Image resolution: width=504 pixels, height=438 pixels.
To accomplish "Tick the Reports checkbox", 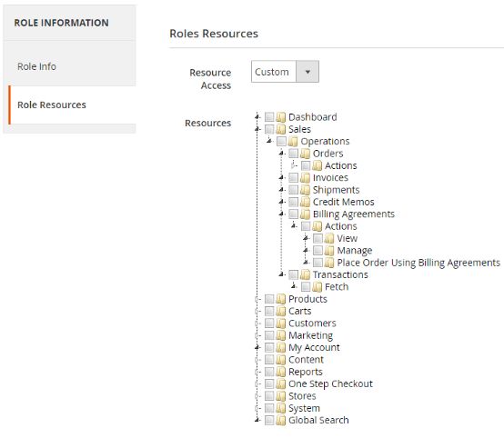I will click(269, 372).
